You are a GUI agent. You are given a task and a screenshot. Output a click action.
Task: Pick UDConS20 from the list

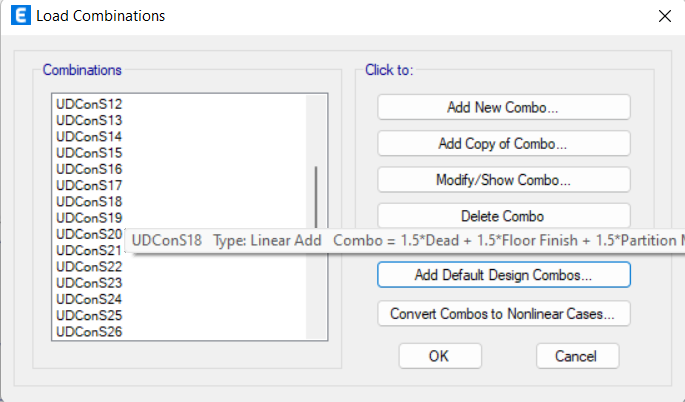[89, 234]
